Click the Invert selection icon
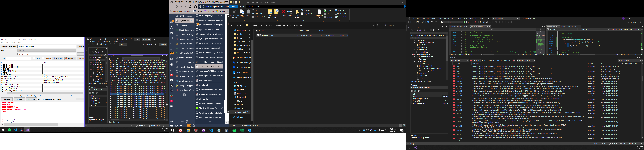The width and height of the screenshot is (644, 150). click(336, 17)
